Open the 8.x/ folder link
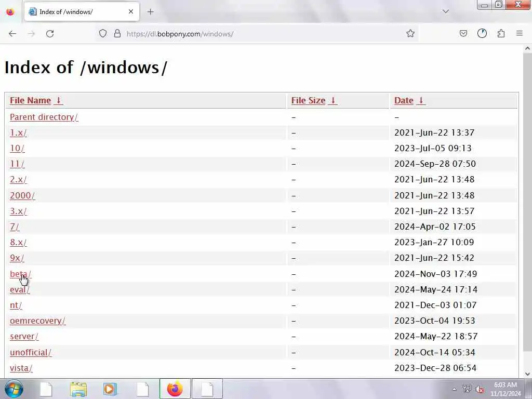Viewport: 532px width, 399px height. (x=18, y=242)
